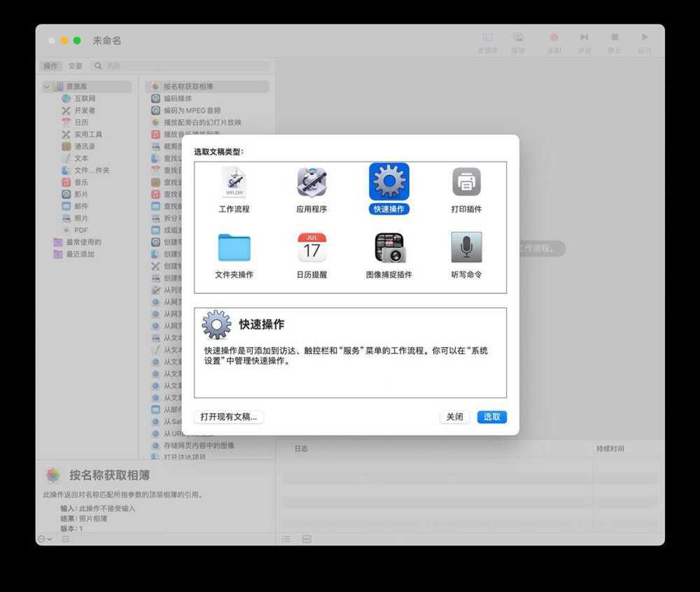The width and height of the screenshot is (700, 592).
Task: Select the 文件夹操作 folder icon
Action: click(234, 246)
